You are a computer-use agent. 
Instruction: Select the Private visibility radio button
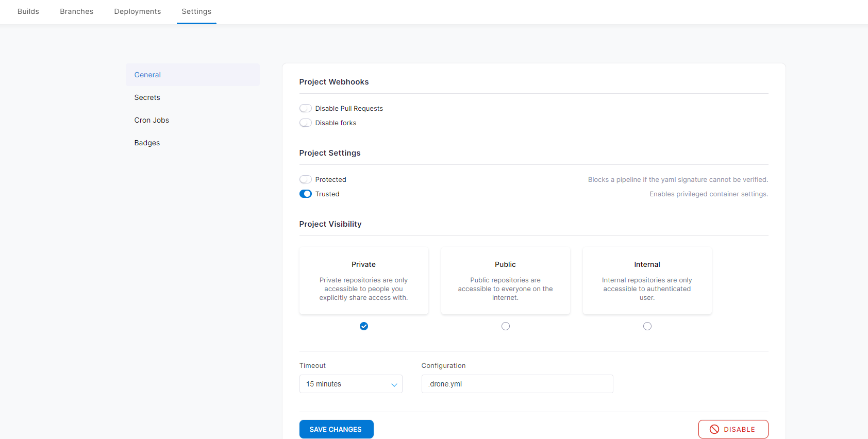[364, 326]
